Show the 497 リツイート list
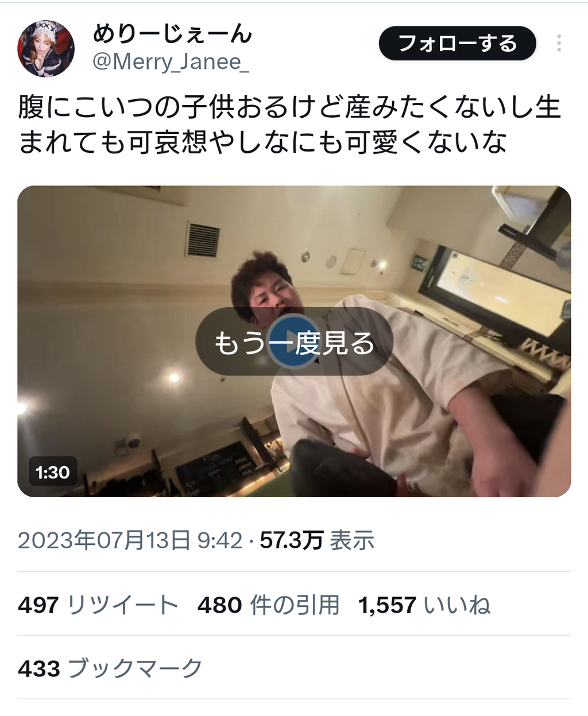Screen dimensions: 588x716 pyautogui.click(x=98, y=605)
